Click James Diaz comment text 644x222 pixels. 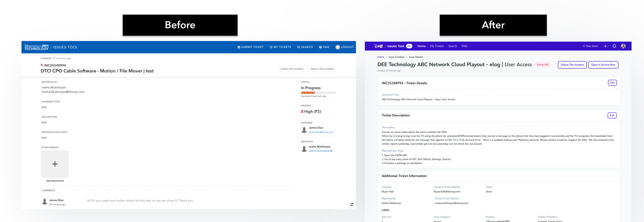click(140, 201)
